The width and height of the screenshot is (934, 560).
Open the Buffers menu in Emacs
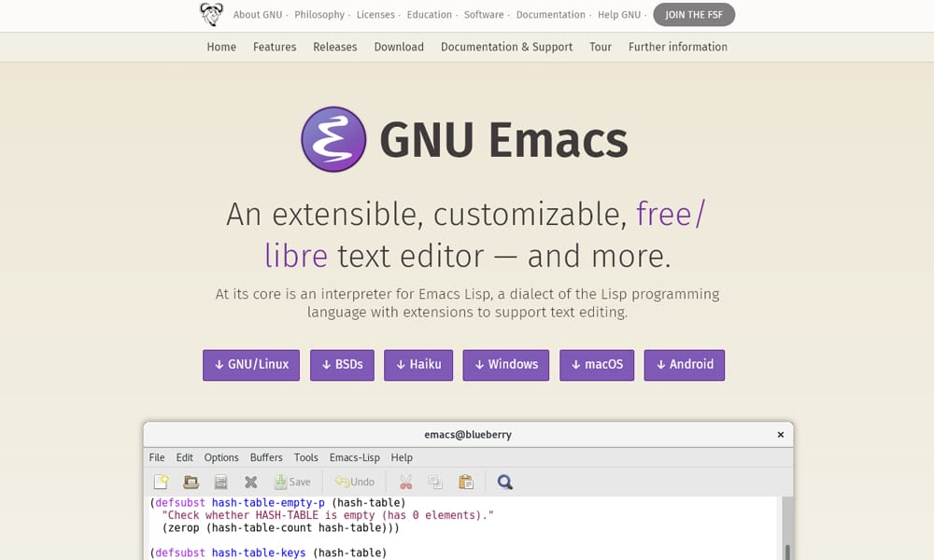click(x=266, y=457)
